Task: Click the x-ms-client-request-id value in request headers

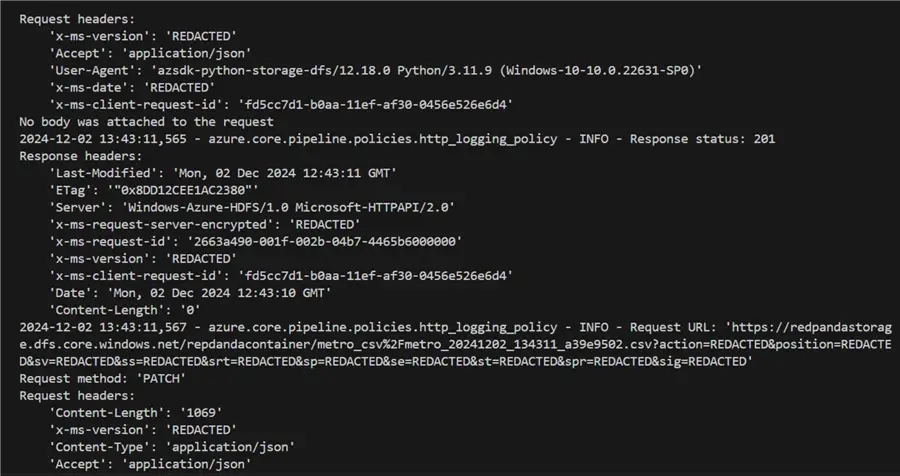Action: click(x=375, y=105)
